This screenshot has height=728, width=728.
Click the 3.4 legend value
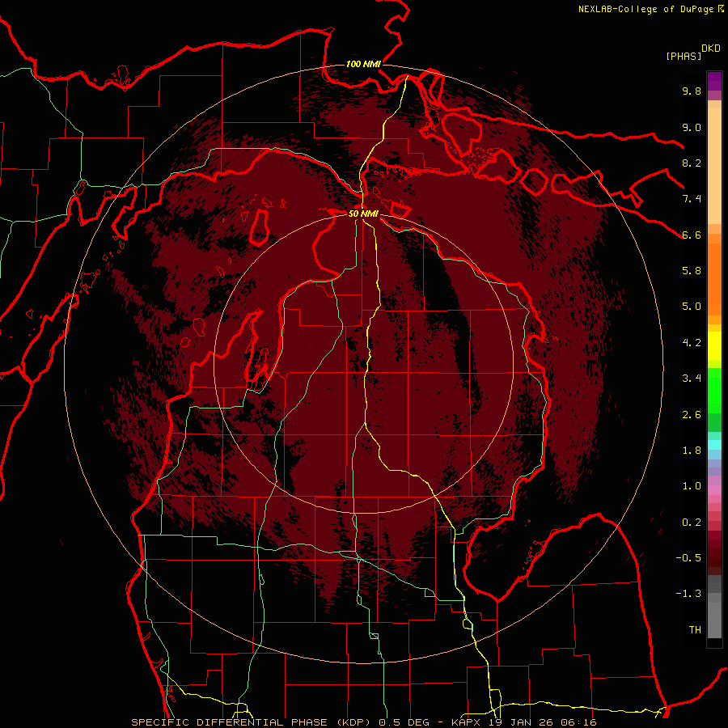click(692, 379)
